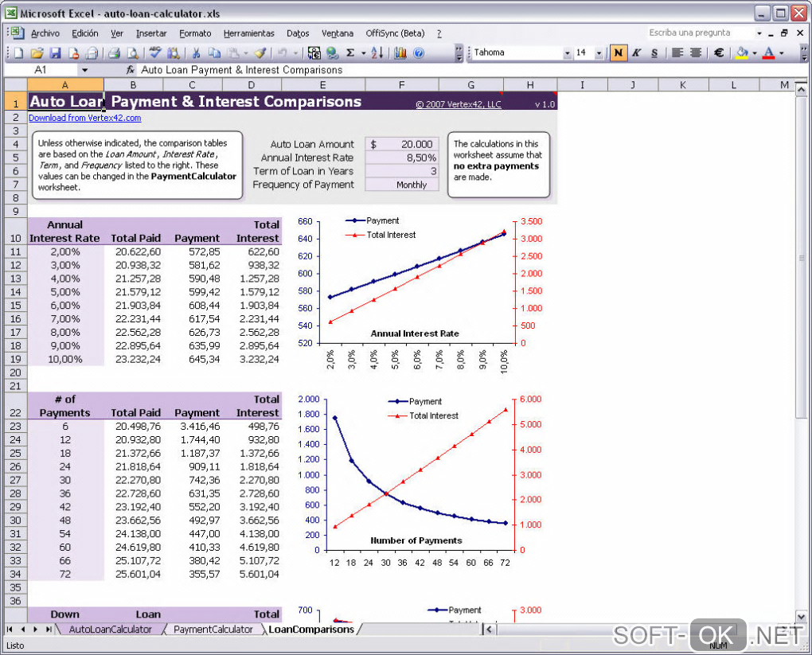Open the OffiSync (Beta) menu
Viewport: 812px width, 655px height.
395,33
